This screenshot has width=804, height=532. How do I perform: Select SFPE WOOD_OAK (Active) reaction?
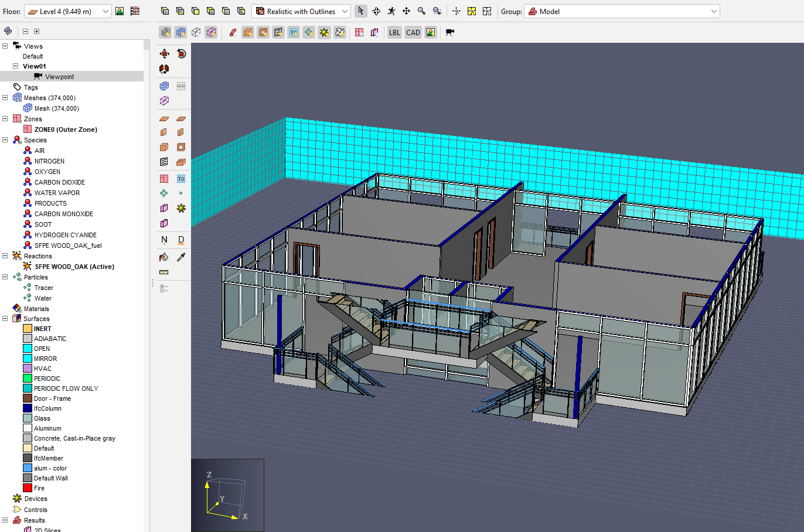tap(74, 267)
